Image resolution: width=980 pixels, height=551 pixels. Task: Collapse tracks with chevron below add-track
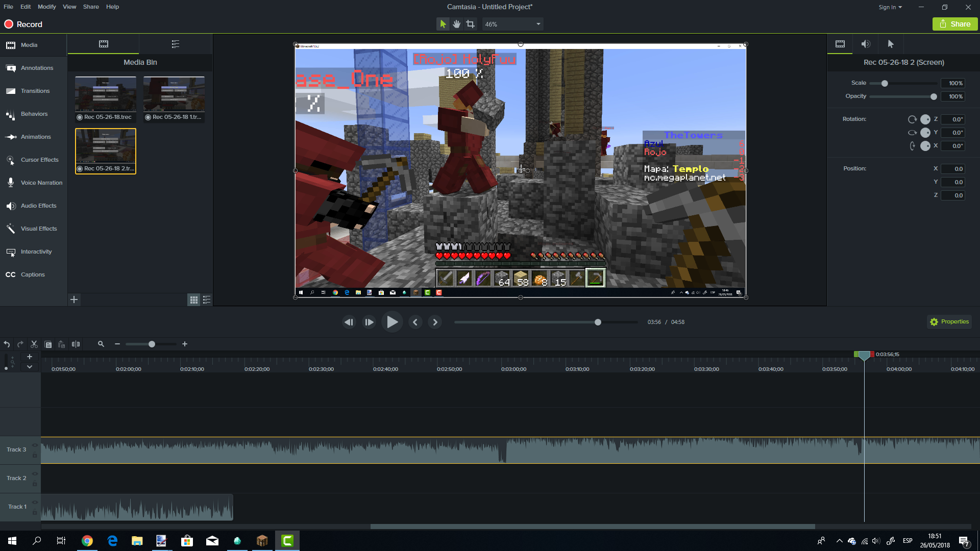tap(30, 367)
